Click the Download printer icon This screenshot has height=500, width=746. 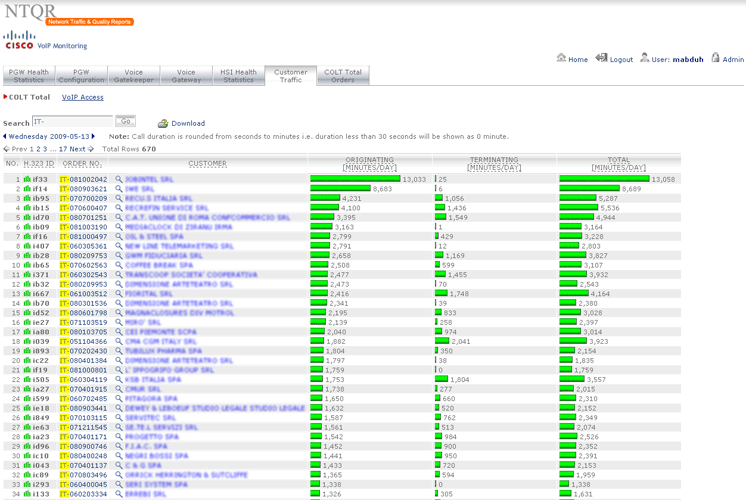(x=163, y=123)
